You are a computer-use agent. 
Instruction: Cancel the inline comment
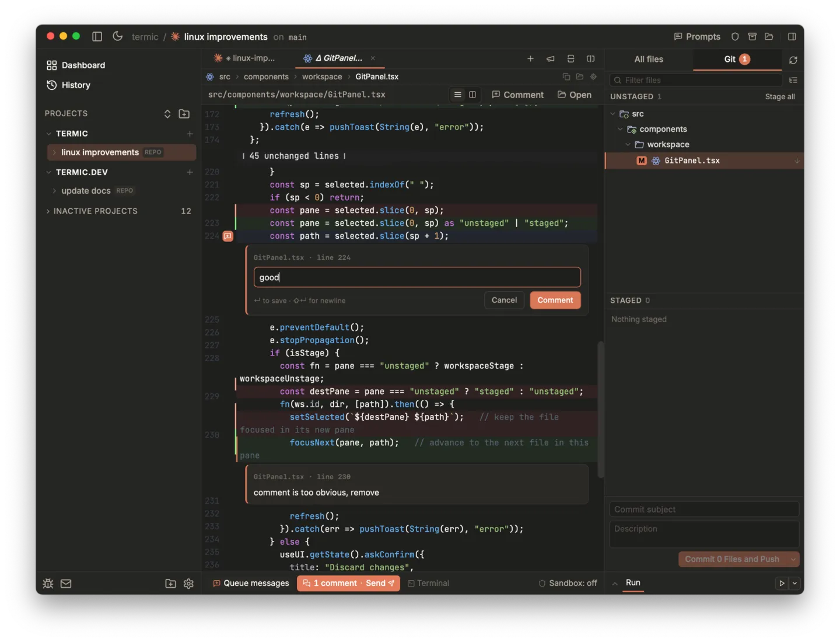point(504,300)
